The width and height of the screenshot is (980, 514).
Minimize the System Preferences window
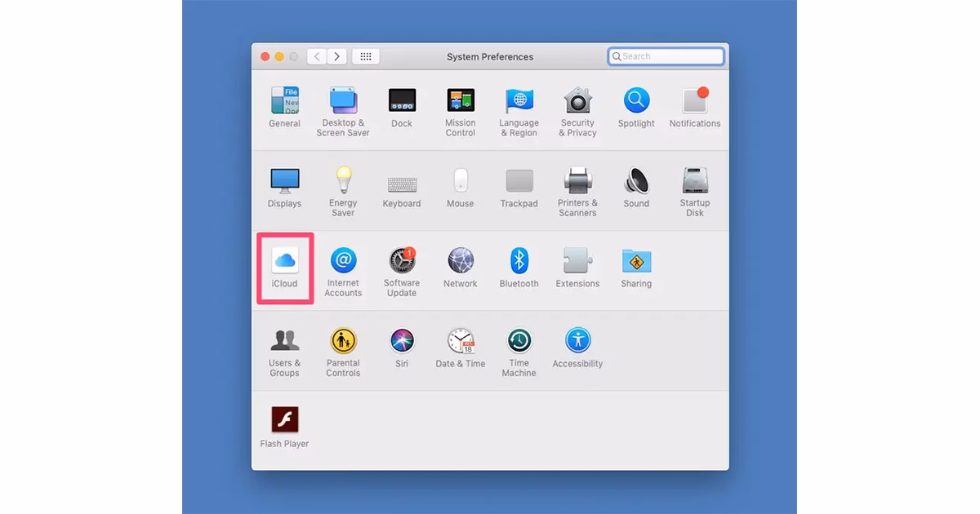tap(279, 56)
